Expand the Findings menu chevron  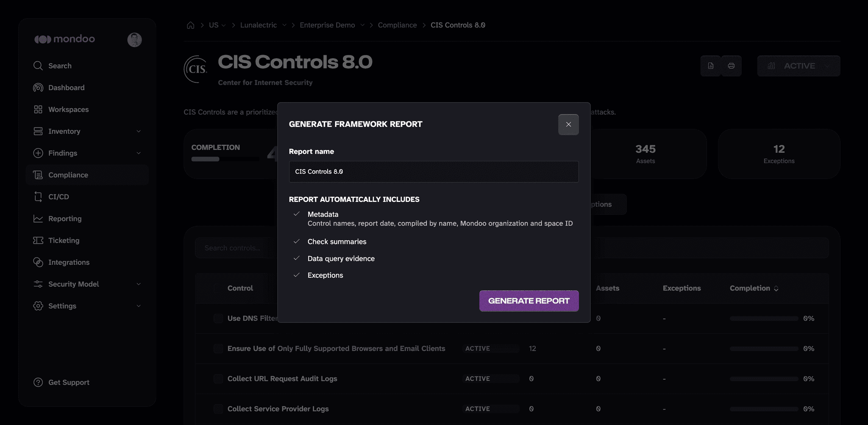[139, 153]
